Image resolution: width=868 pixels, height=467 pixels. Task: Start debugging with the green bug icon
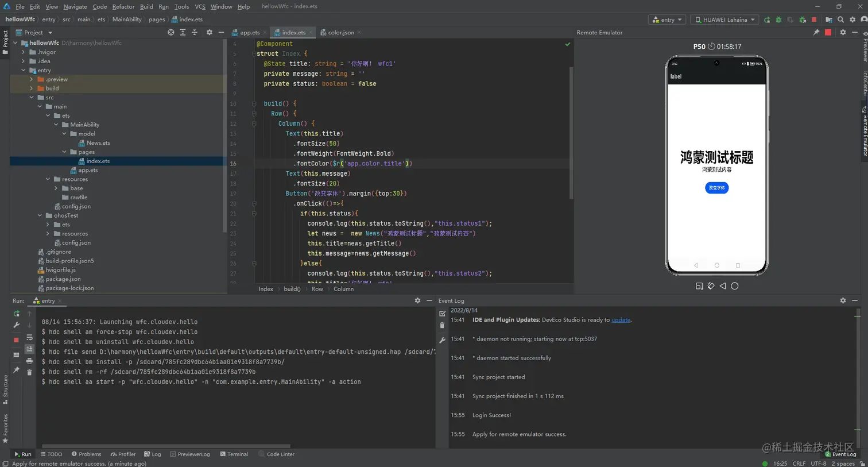(778, 20)
